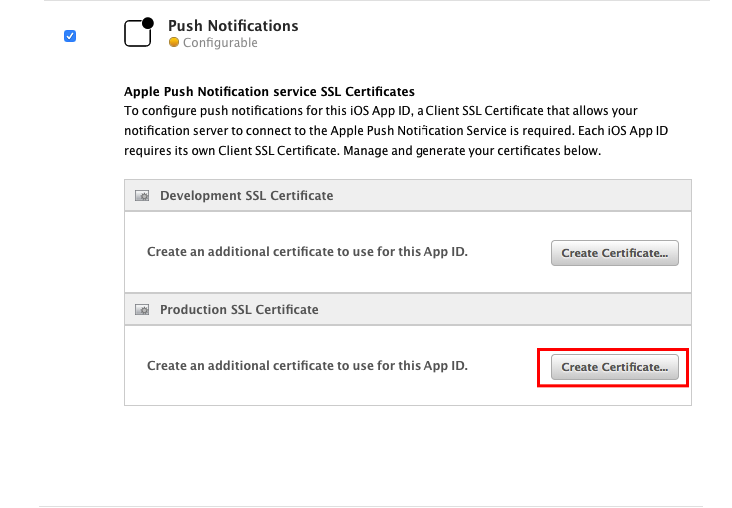Click the Development section's additional certificate text

point(307,252)
